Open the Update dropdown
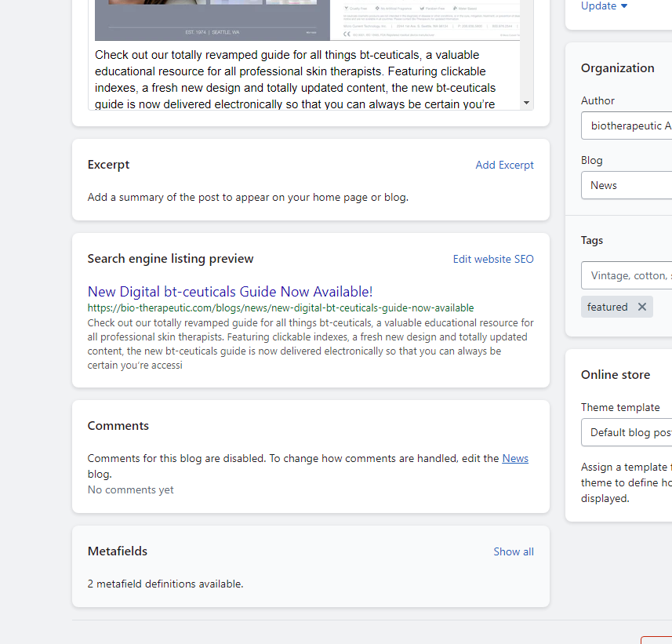The height and width of the screenshot is (644, 672). pyautogui.click(x=604, y=6)
